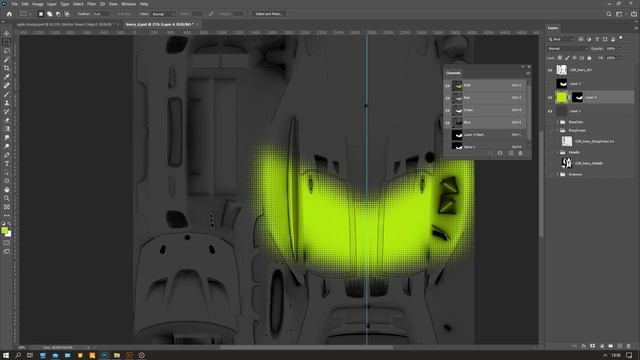The image size is (640, 360).
Task: Select the Lasso tool
Action: coord(7,51)
